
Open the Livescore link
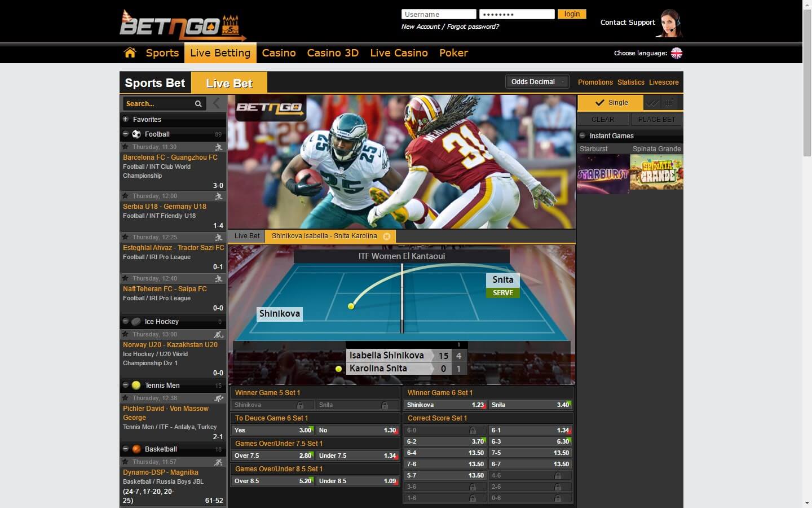tap(664, 82)
